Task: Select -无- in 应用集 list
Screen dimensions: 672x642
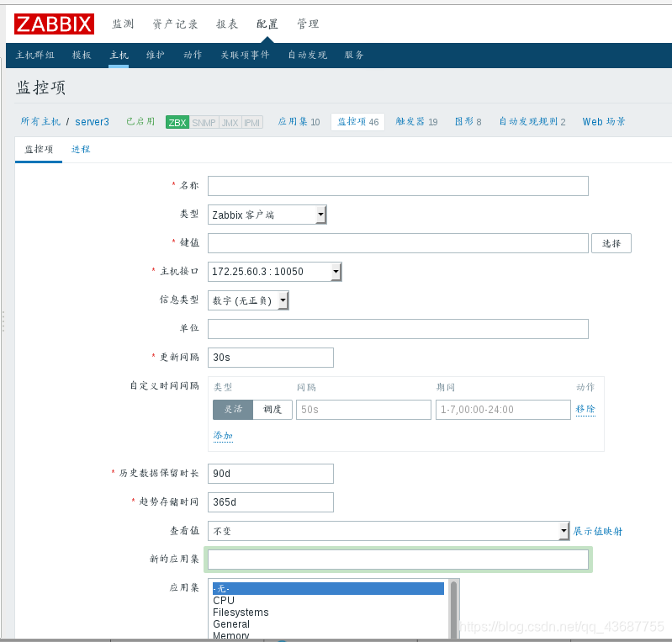Action: [328, 588]
